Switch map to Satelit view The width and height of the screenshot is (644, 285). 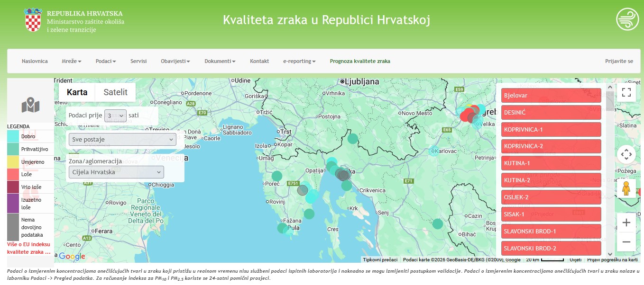(116, 92)
